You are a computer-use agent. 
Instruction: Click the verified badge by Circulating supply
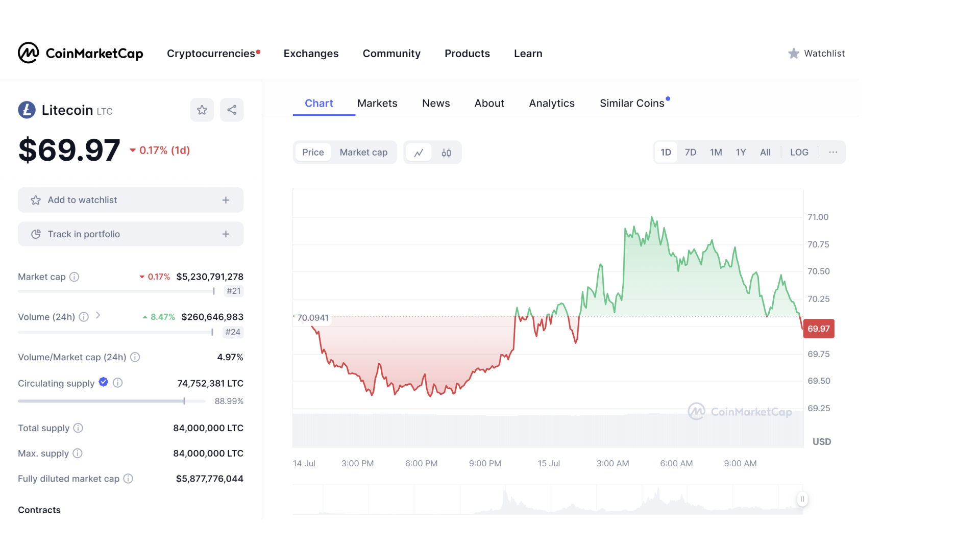(x=103, y=382)
